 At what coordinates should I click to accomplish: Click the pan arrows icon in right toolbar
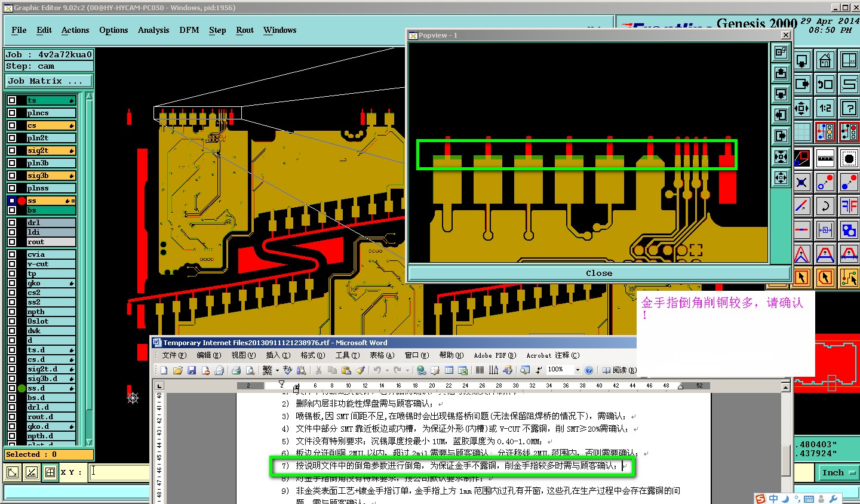[802, 108]
